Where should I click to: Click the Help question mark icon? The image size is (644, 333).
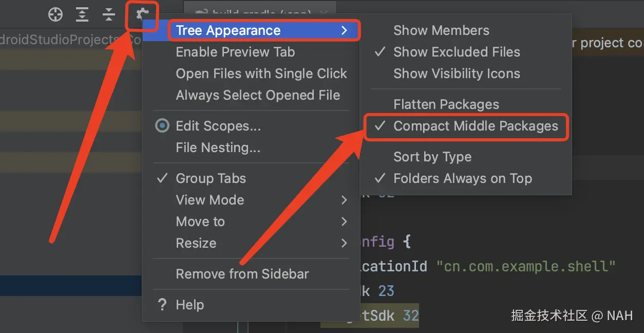coord(162,304)
